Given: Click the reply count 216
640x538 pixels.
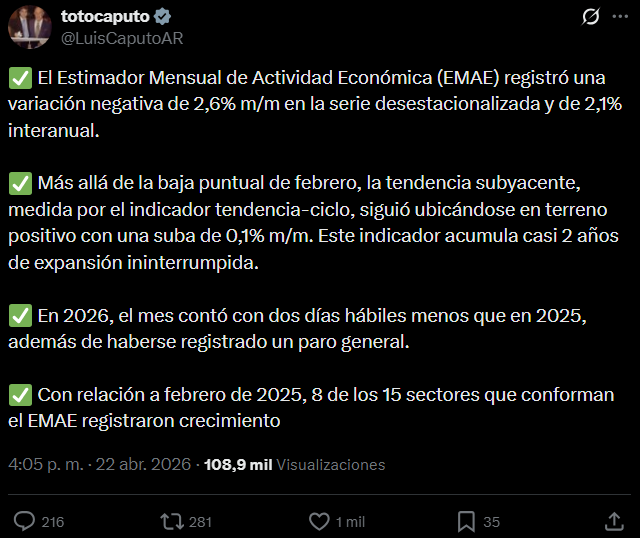Looking at the screenshot, I should [x=53, y=522].
